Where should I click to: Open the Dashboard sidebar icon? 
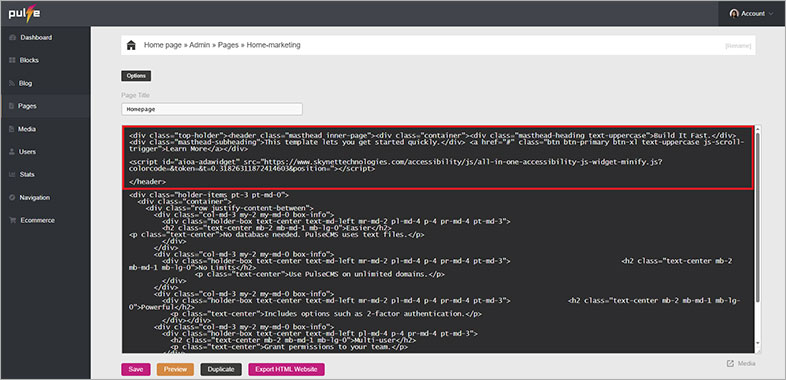[12, 38]
